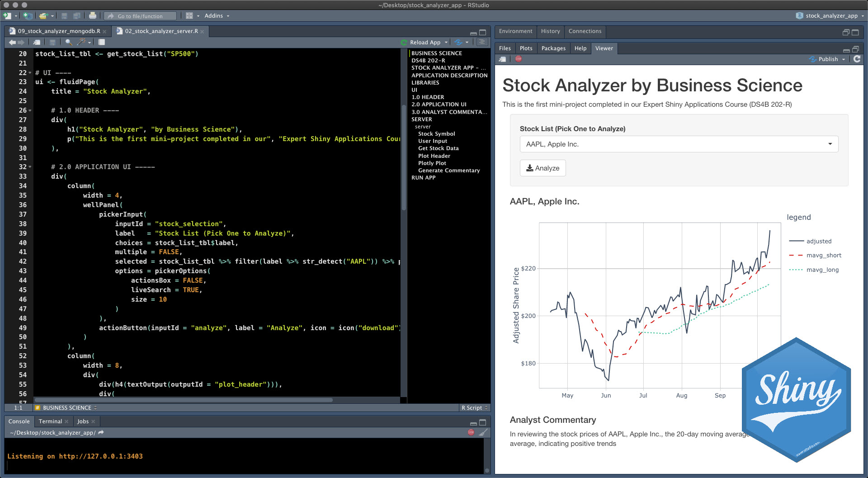Click the New File icon

pos(7,16)
